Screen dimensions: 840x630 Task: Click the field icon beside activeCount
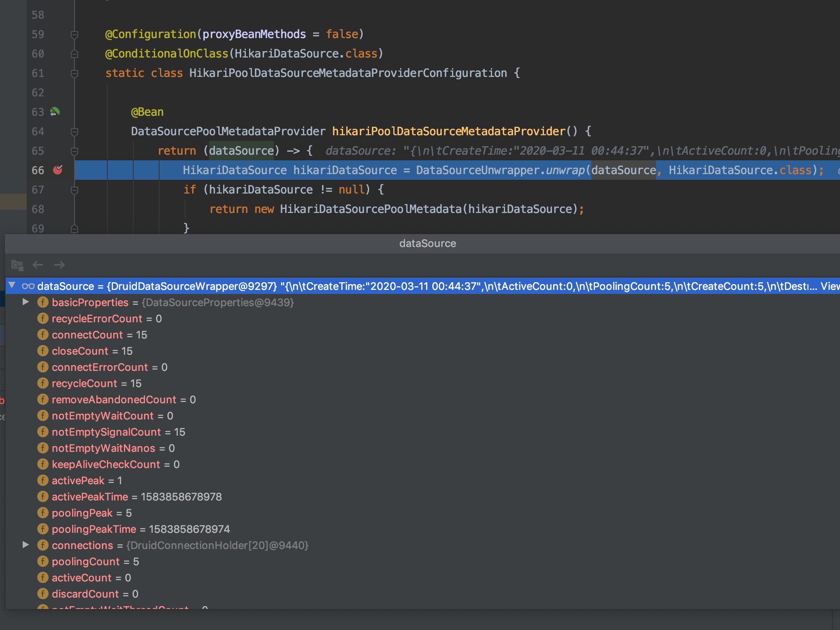43,577
